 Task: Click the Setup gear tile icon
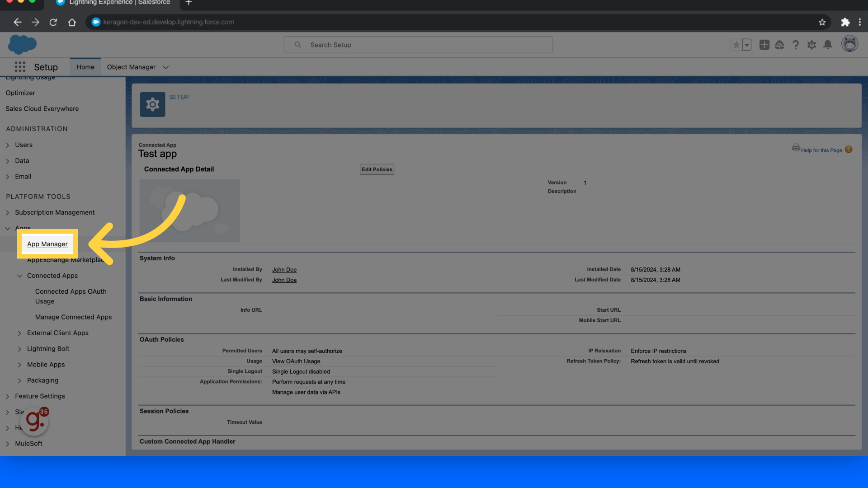point(152,104)
